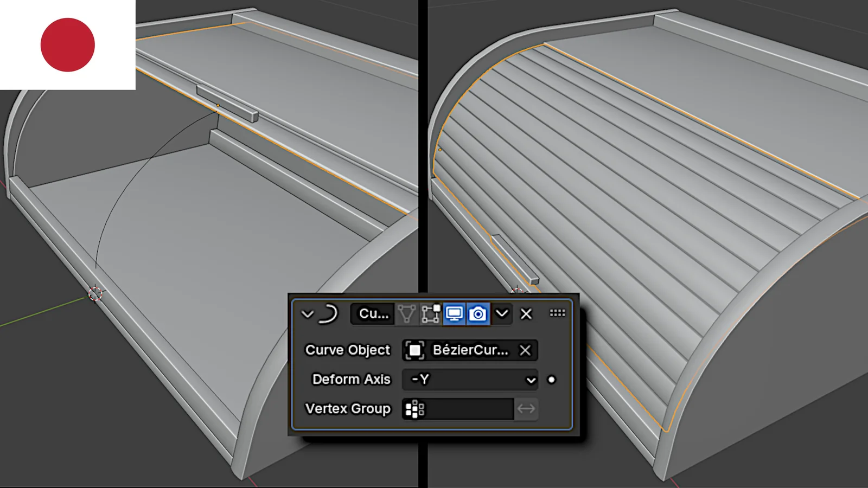
Task: Click the Deform Axis animate dot
Action: pyautogui.click(x=552, y=380)
